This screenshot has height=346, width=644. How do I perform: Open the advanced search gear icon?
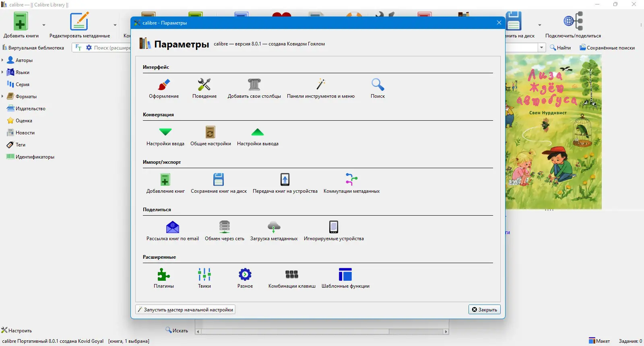click(89, 47)
